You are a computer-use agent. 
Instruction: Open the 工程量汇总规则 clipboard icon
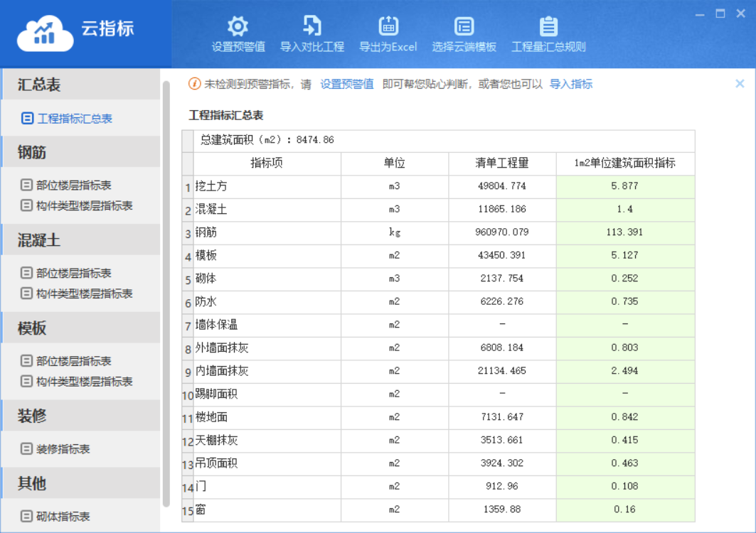click(548, 26)
